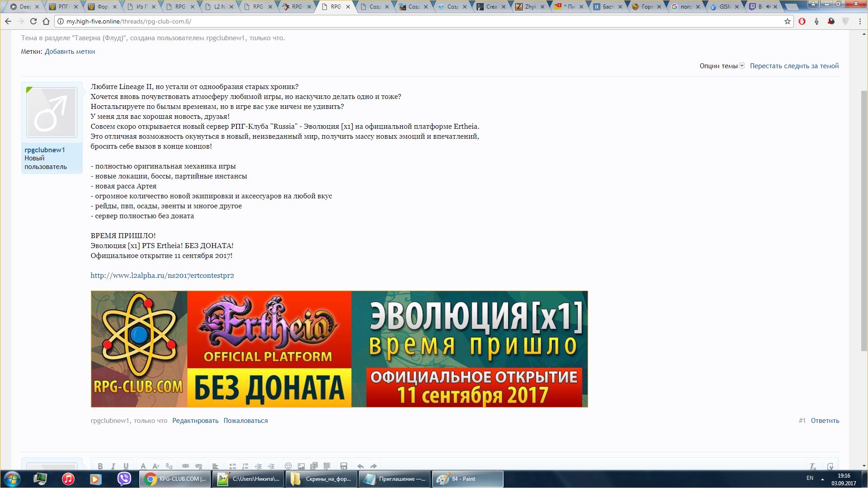Click the save draft floppy icon
This screenshot has width=868, height=488.
pyautogui.click(x=344, y=466)
